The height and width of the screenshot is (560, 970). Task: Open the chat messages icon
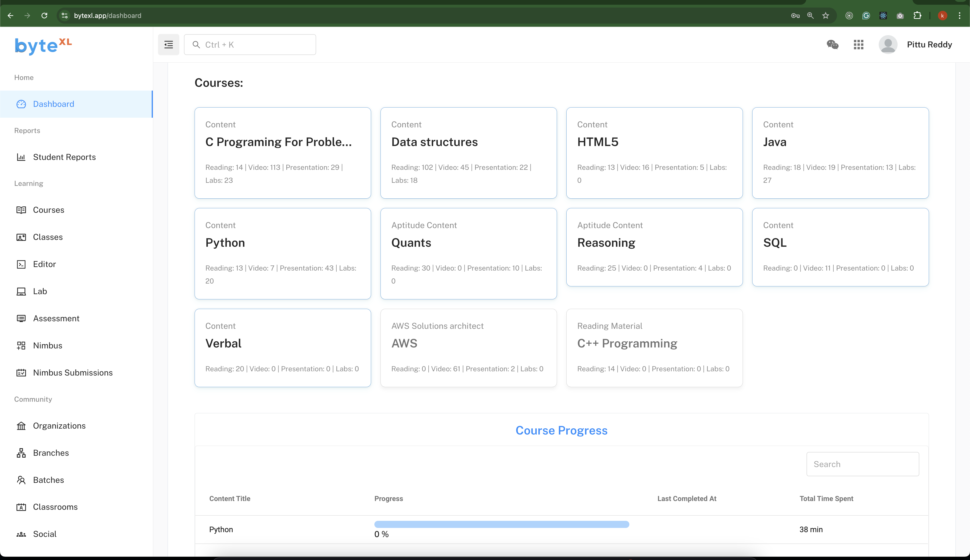click(832, 45)
